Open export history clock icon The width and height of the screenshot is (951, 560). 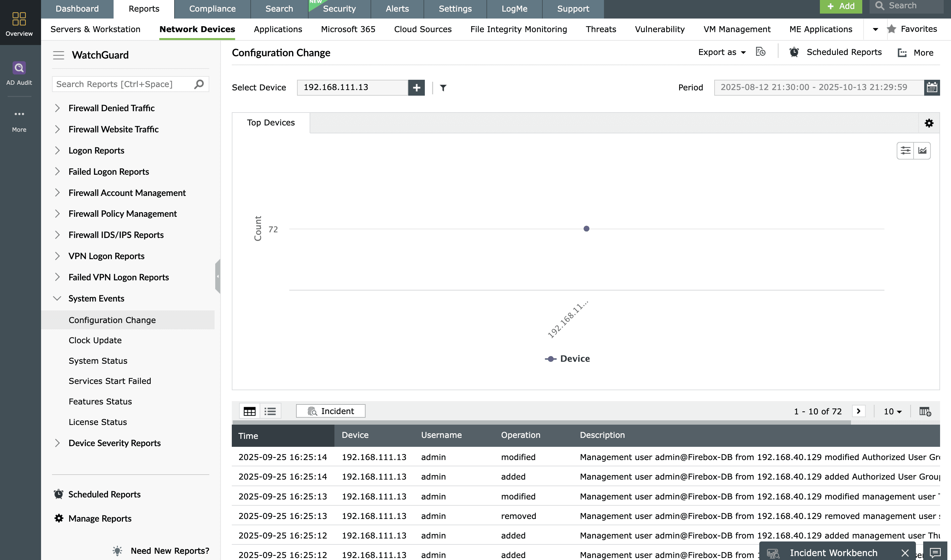click(760, 52)
